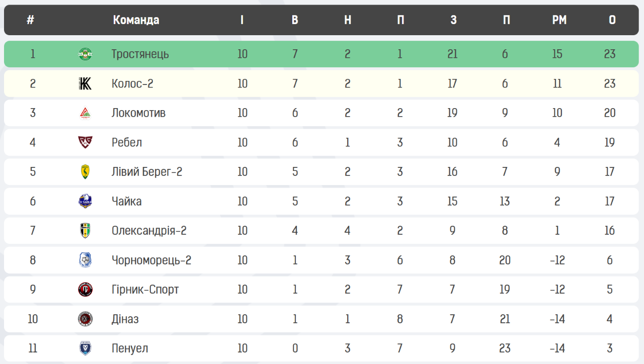Open the Колос-2 team link

[132, 83]
